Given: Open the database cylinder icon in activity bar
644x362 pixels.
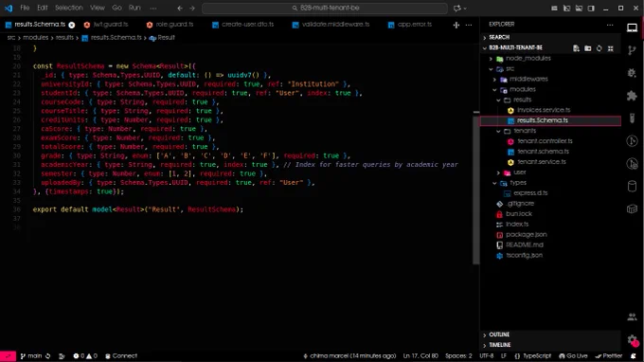Looking at the screenshot, I should click(x=632, y=186).
